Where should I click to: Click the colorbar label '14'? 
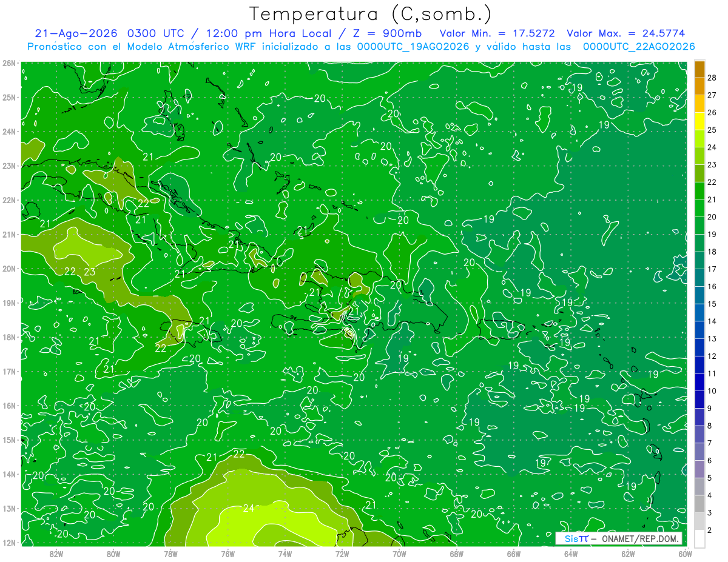712,321
